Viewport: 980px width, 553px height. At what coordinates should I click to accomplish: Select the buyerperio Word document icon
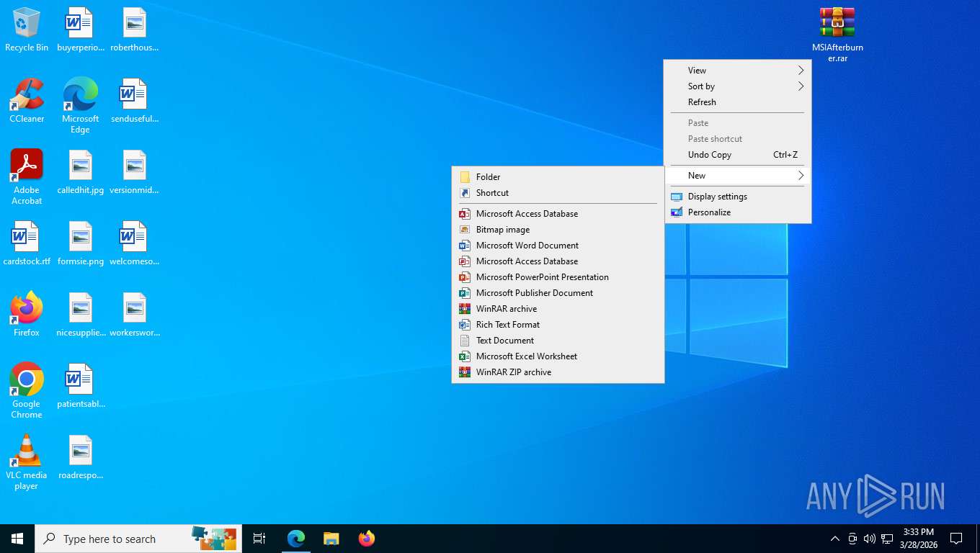click(81, 30)
